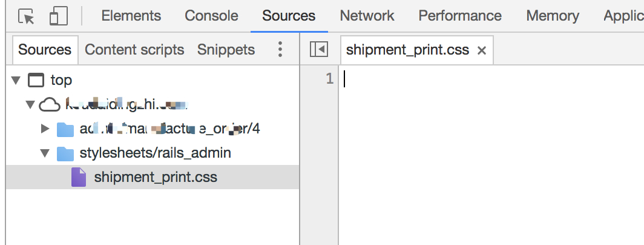Open the three-dot more tabs menu
The image size is (644, 245).
(x=280, y=49)
